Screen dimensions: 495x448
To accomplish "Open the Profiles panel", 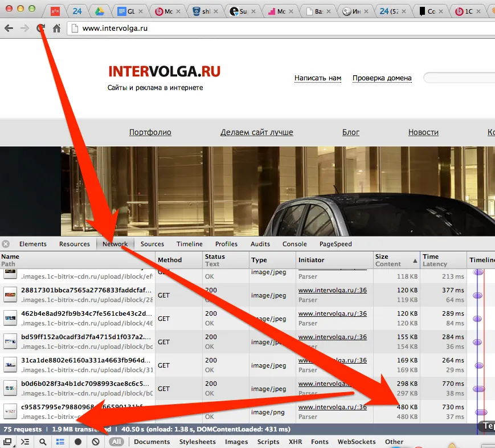I will pyautogui.click(x=226, y=244).
